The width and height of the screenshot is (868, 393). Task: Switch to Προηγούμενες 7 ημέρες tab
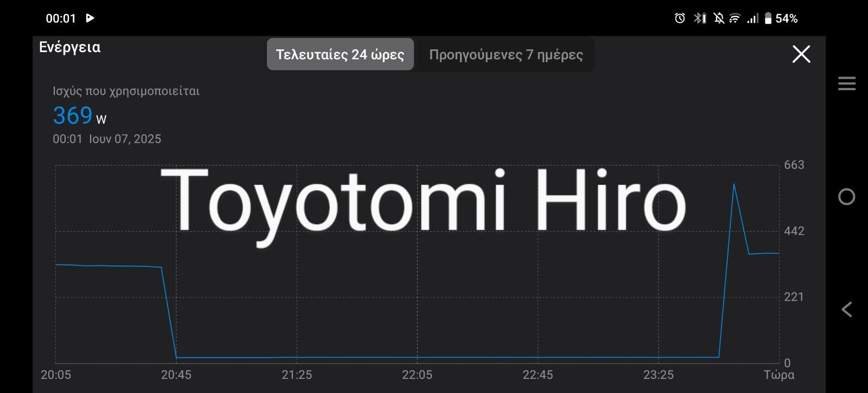[x=506, y=54]
